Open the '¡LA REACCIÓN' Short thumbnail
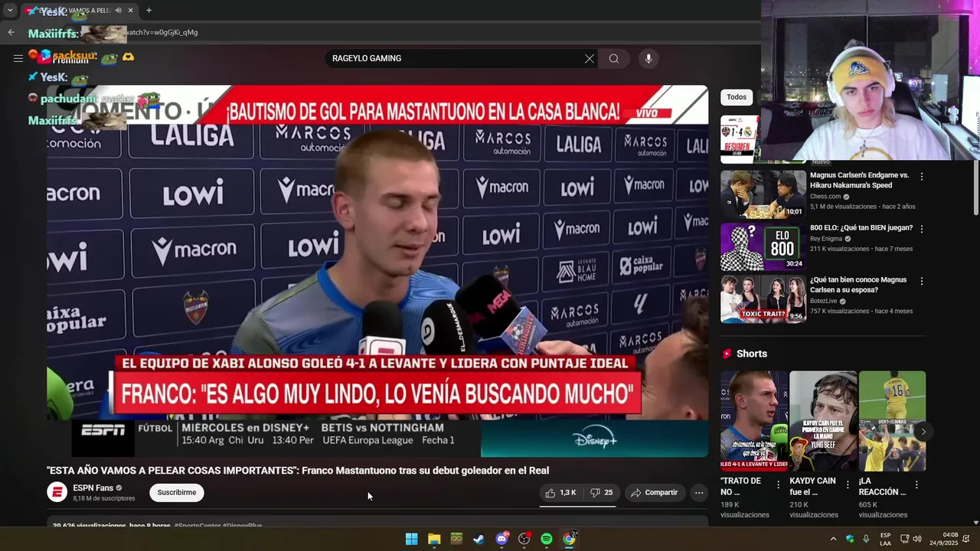This screenshot has width=980, height=551. 892,421
